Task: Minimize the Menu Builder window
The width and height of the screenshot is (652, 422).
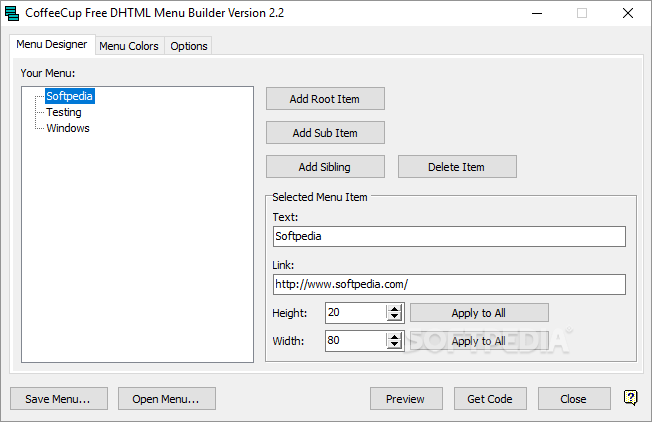Action: click(537, 13)
